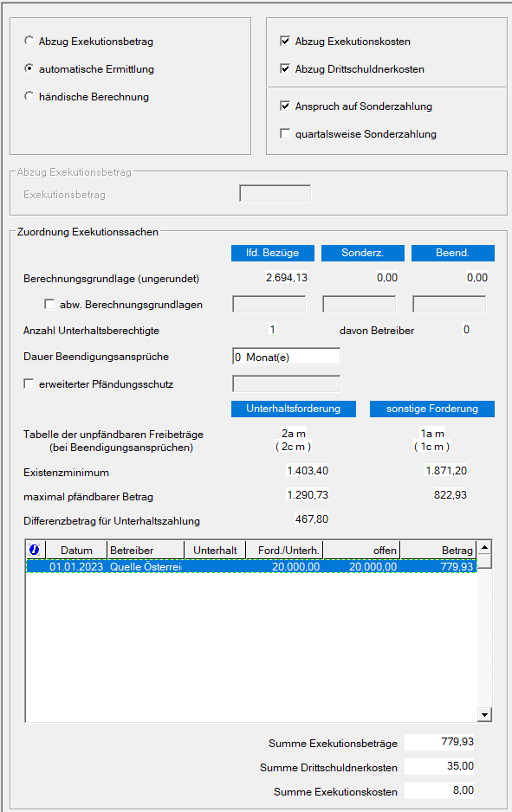The height and width of the screenshot is (812, 512).
Task: Focus the Dauer Beendigungsansprüche Monat(e) field
Action: (x=286, y=357)
